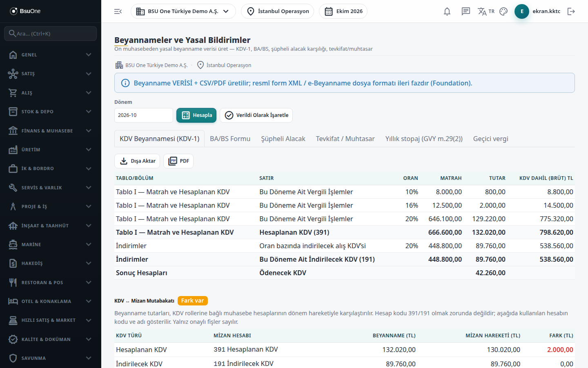
Task: Open the Ekim 2026 period picker
Action: (x=343, y=11)
